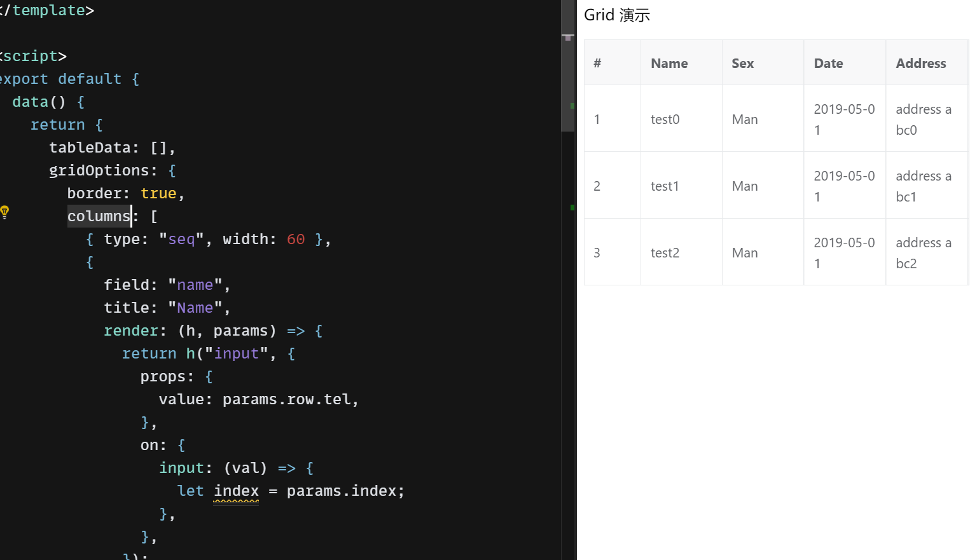977x560 pixels.
Task: Click the 'Address' column header
Action: pos(921,63)
